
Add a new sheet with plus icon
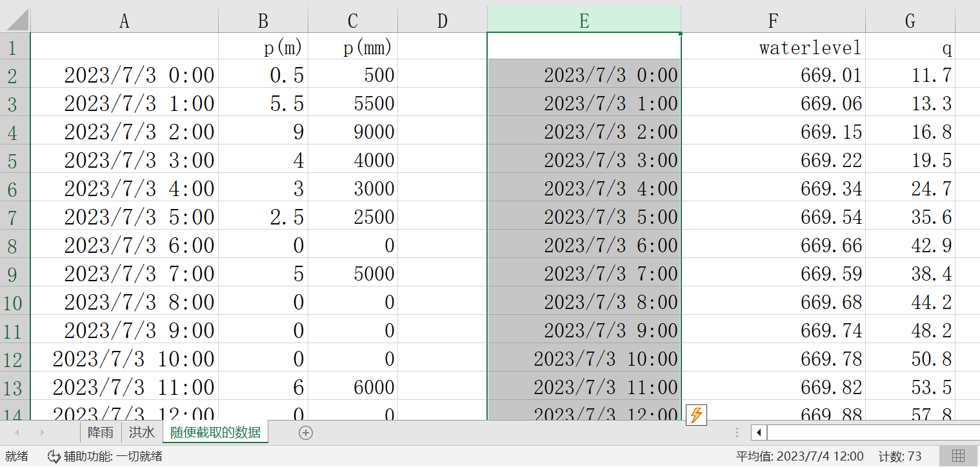point(306,433)
